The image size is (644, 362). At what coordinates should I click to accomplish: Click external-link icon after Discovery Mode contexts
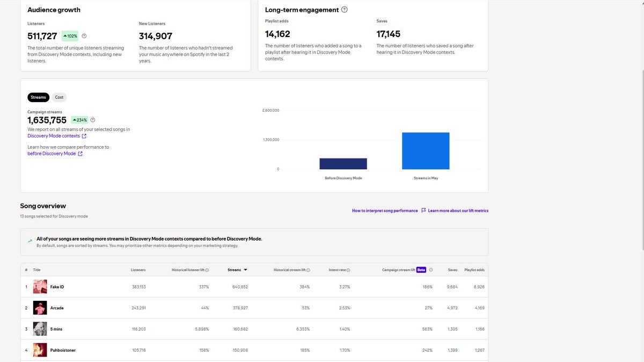coord(84,136)
